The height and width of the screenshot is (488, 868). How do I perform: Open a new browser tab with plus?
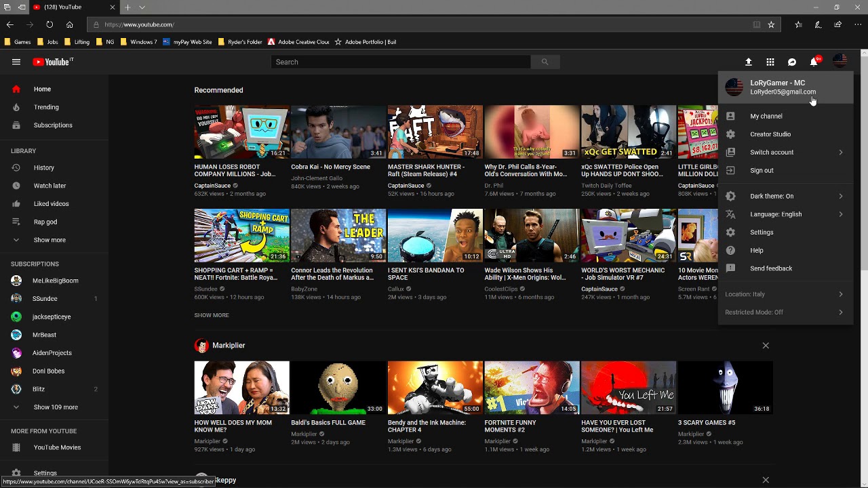tap(127, 7)
